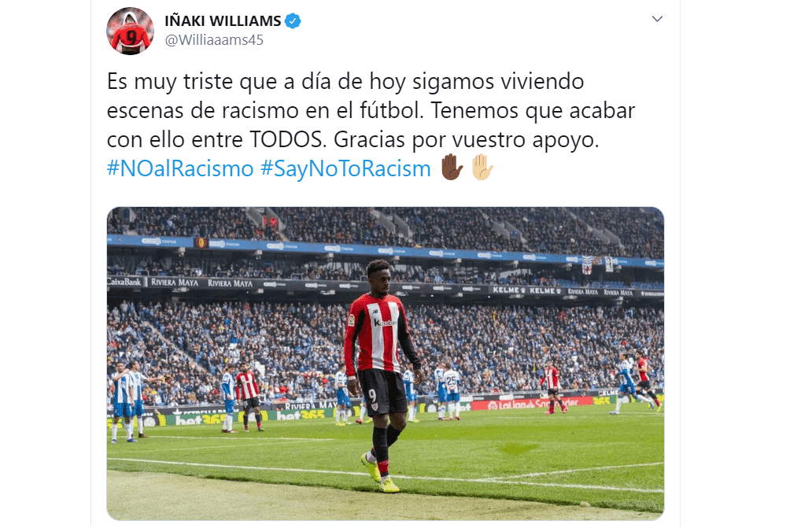Click the number 9 on the shorts
This screenshot has width=786, height=532.
coord(372,396)
